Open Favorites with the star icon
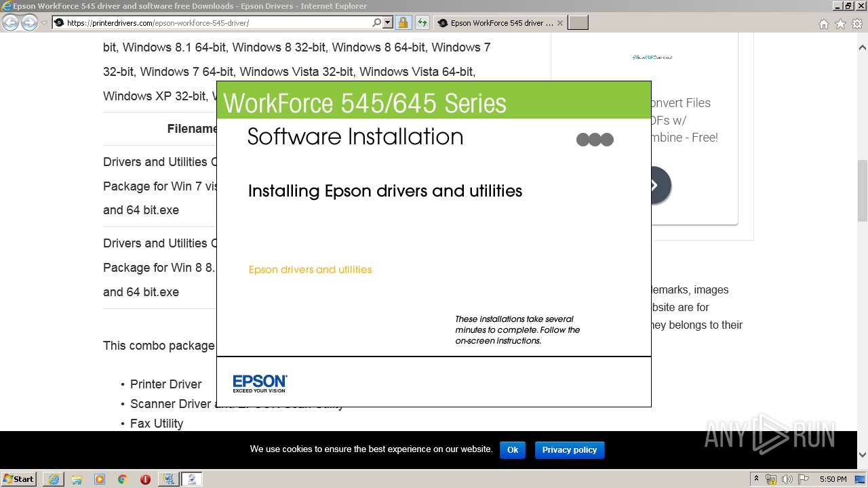Viewport: 868px width, 488px height. [840, 24]
